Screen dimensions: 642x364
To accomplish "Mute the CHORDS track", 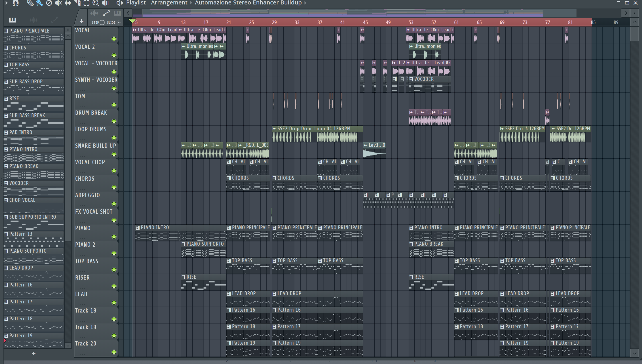I will pyautogui.click(x=114, y=187).
